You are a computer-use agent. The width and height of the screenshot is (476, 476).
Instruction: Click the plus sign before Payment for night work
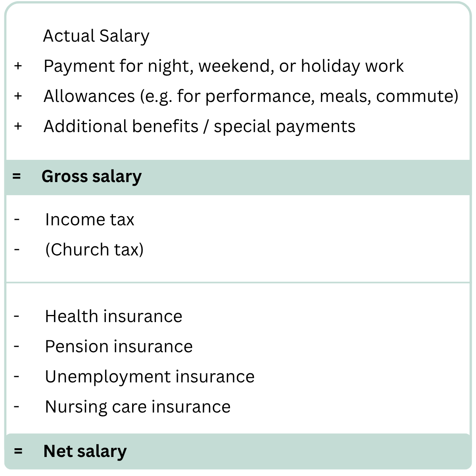point(18,66)
